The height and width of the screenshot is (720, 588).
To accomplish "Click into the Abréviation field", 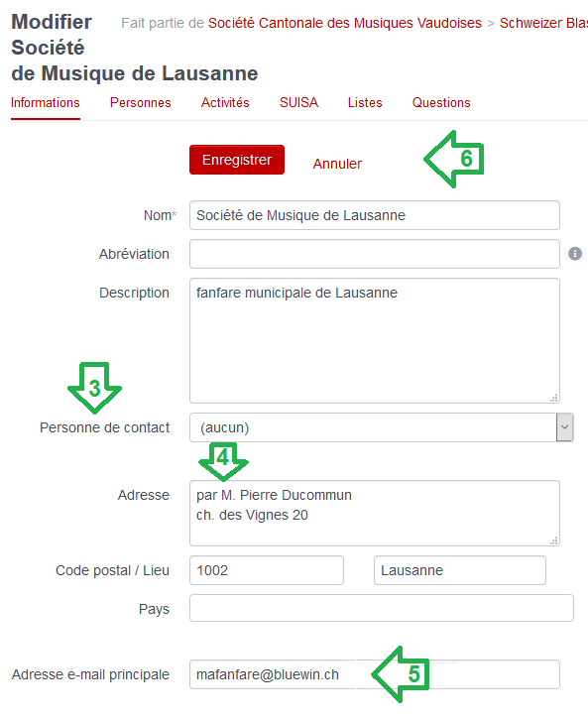I will (375, 254).
